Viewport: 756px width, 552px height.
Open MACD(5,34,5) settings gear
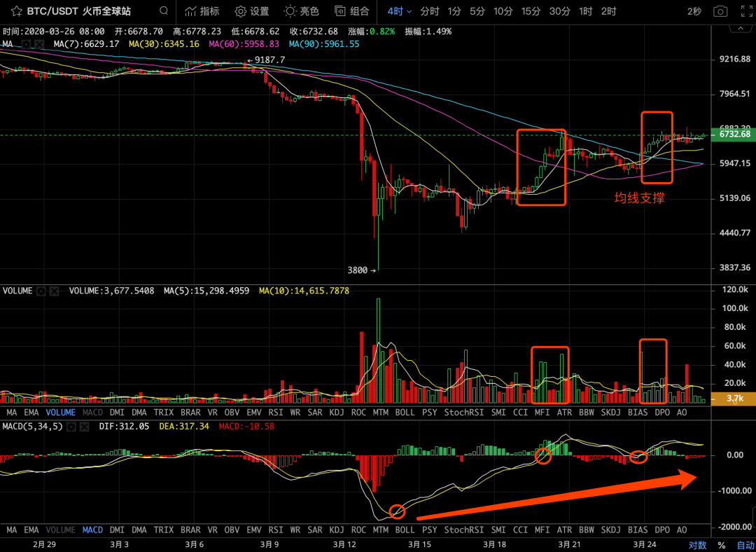tap(71, 427)
